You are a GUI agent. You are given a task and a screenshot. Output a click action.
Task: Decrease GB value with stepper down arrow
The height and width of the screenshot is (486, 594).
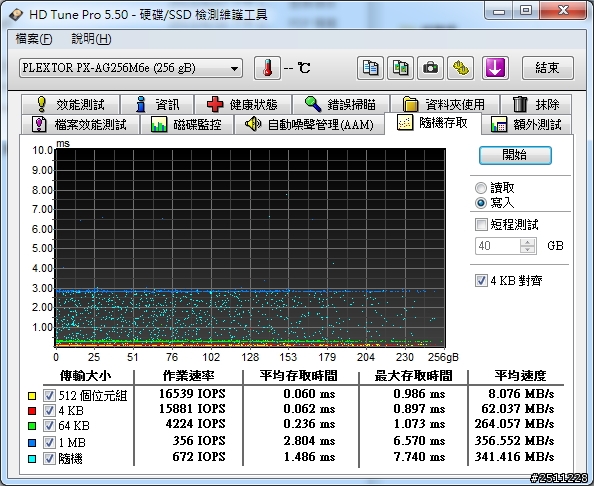point(528,250)
